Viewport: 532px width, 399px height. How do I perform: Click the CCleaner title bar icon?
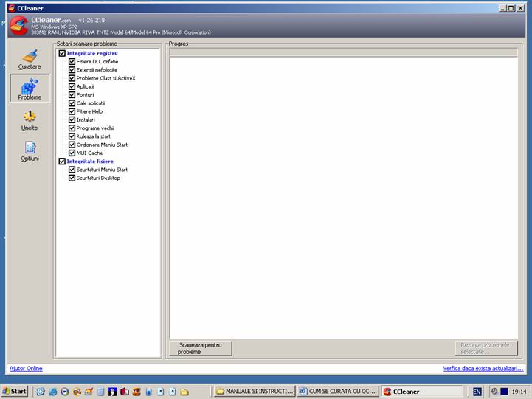coord(11,8)
